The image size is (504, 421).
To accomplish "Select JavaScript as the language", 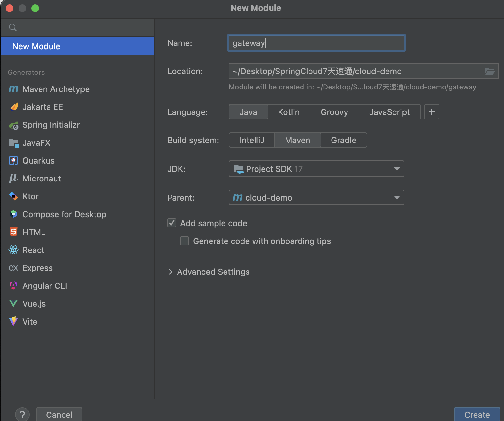I will (390, 112).
